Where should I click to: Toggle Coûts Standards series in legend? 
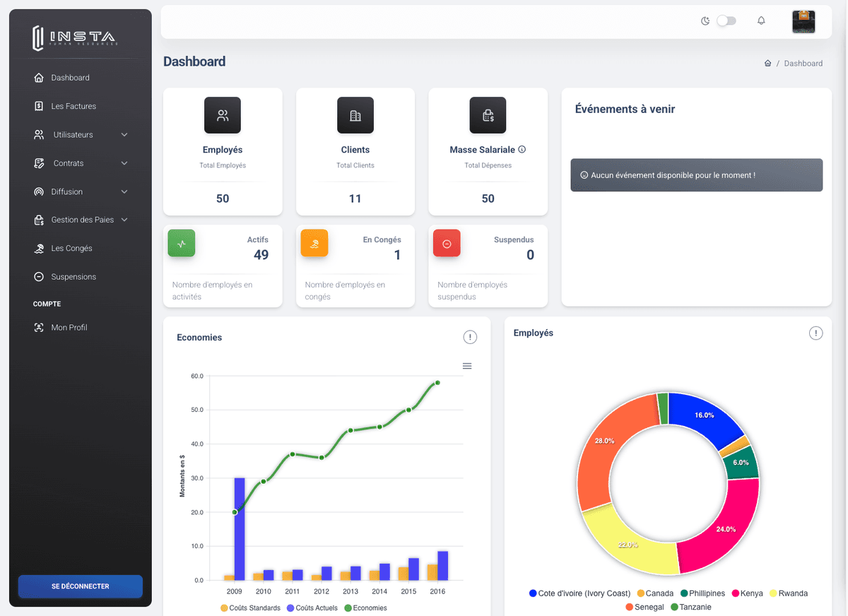pos(251,608)
